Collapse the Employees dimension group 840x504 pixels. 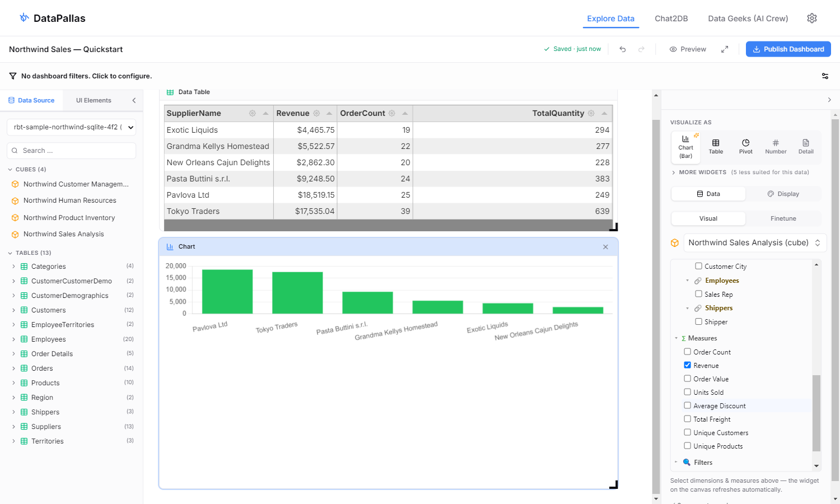point(687,281)
